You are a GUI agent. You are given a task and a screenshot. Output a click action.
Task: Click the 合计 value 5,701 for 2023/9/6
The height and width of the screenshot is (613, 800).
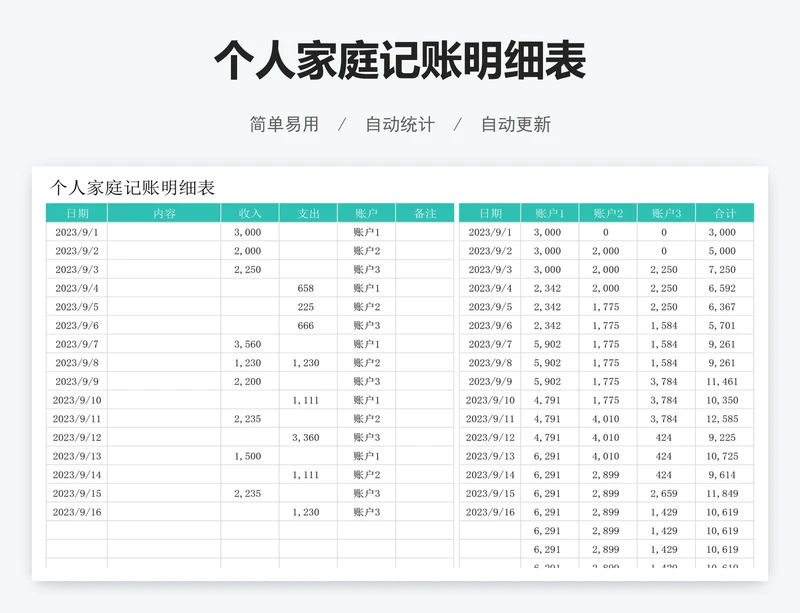click(x=722, y=326)
